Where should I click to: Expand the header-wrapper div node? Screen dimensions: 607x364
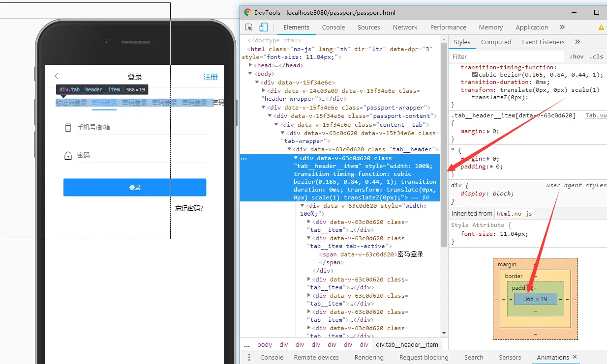[x=264, y=91]
